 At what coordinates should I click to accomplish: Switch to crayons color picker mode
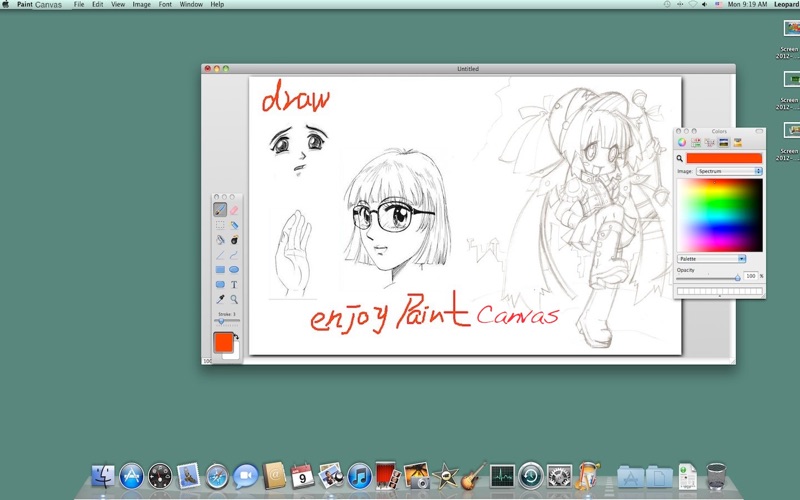[737, 143]
